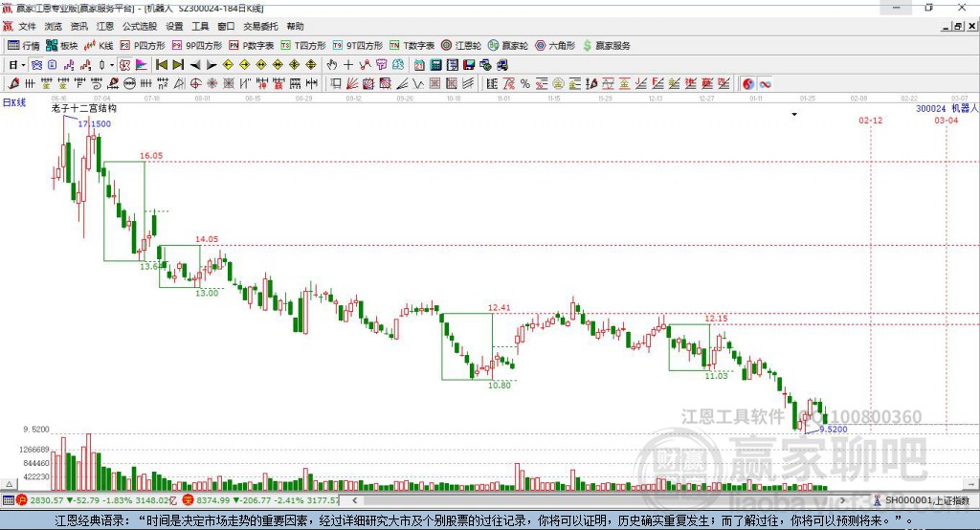Open the 板块 sector view
The height and width of the screenshot is (530, 980).
click(61, 46)
